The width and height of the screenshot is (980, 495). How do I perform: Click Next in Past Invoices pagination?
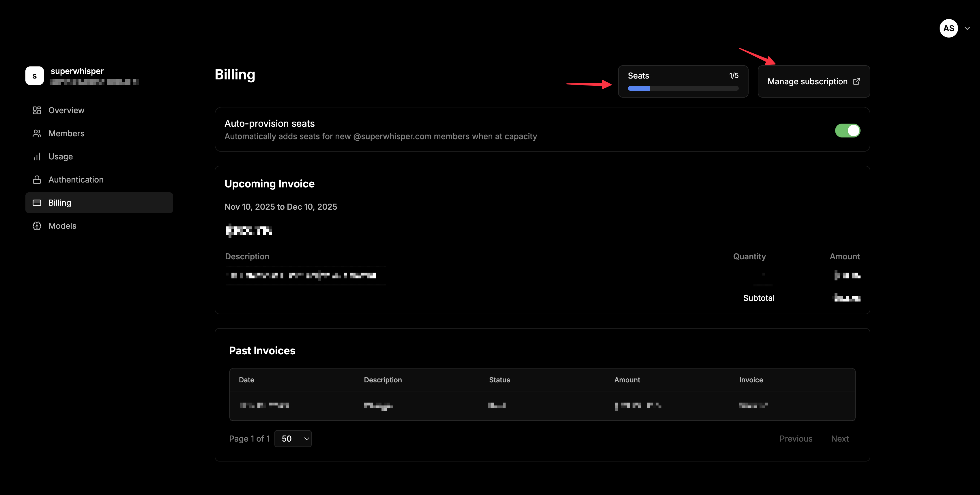point(840,439)
